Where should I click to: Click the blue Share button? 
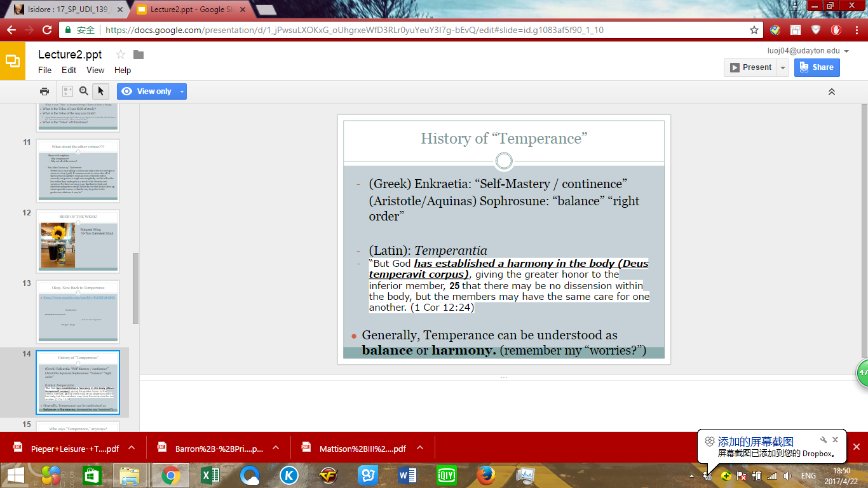pos(817,67)
